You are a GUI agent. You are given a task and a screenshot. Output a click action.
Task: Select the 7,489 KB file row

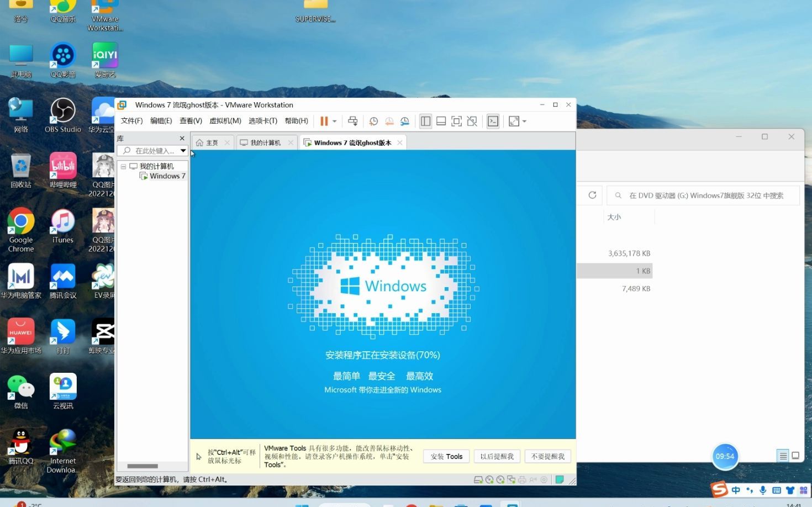coord(615,288)
